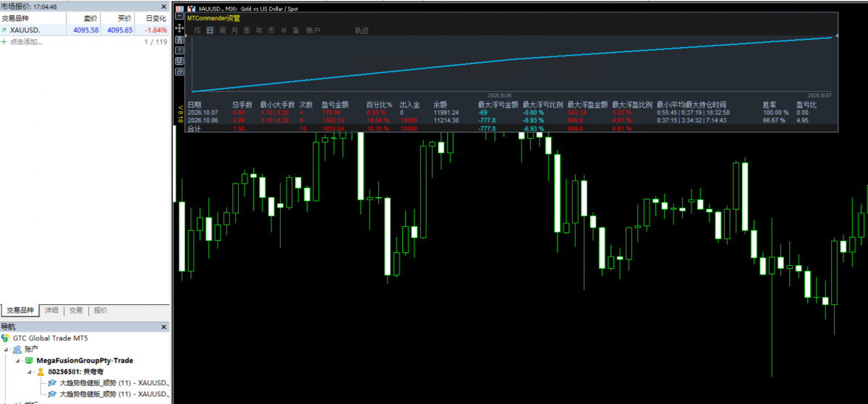Close the Navigator panel
The height and width of the screenshot is (404, 868).
[x=163, y=327]
